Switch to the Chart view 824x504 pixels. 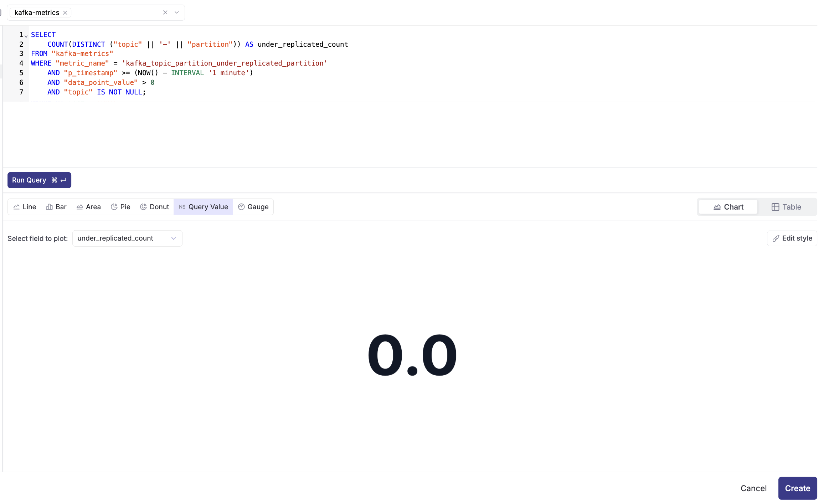click(x=728, y=207)
